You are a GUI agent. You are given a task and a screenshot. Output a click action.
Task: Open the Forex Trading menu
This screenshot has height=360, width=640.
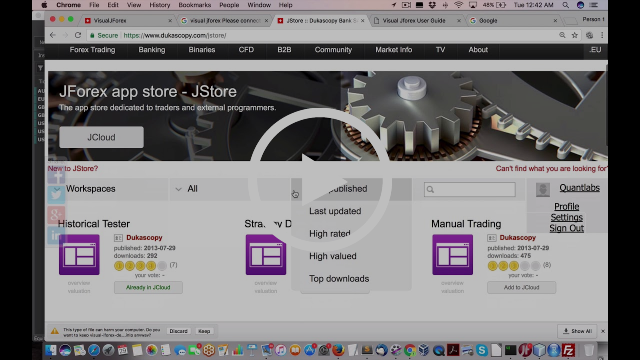coord(92,50)
